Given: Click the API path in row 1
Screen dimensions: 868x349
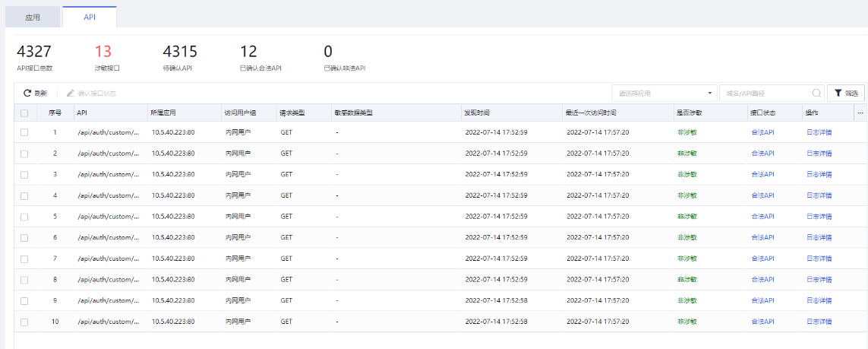Looking at the screenshot, I should coord(108,132).
